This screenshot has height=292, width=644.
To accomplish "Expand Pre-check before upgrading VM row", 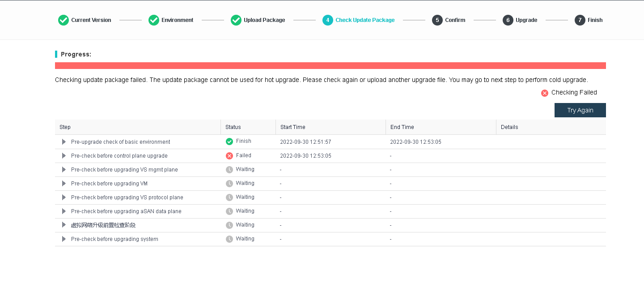I will [x=64, y=184].
